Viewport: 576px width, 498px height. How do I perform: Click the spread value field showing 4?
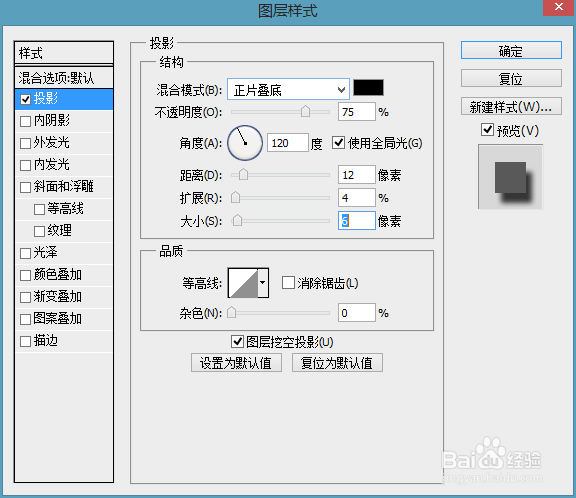357,198
